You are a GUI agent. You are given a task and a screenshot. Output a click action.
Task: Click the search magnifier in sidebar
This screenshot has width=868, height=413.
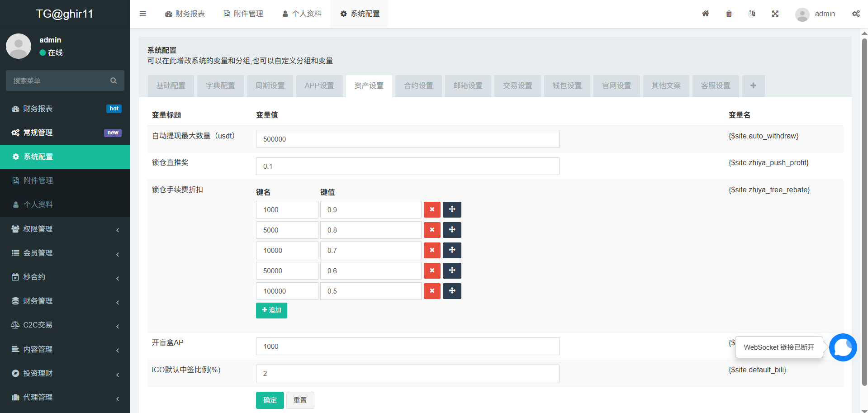point(114,81)
